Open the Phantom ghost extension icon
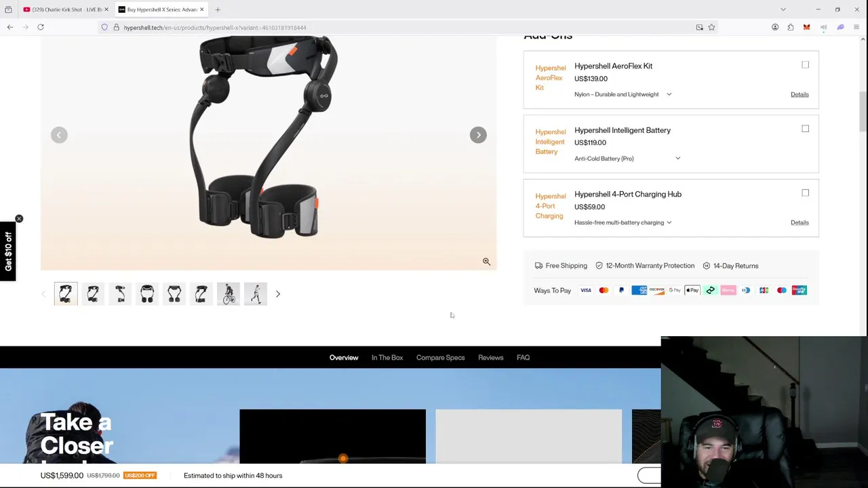 click(x=840, y=27)
